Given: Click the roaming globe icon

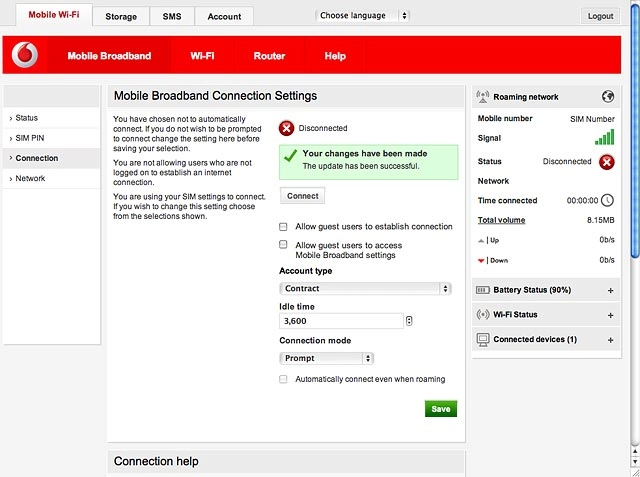Looking at the screenshot, I should [x=608, y=97].
